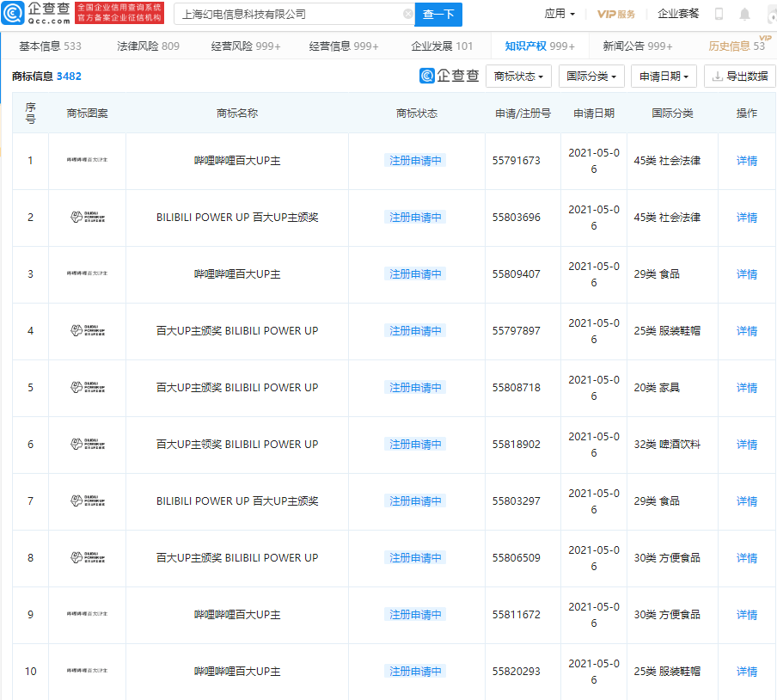Open 详情 for registration 55791673

point(747,161)
